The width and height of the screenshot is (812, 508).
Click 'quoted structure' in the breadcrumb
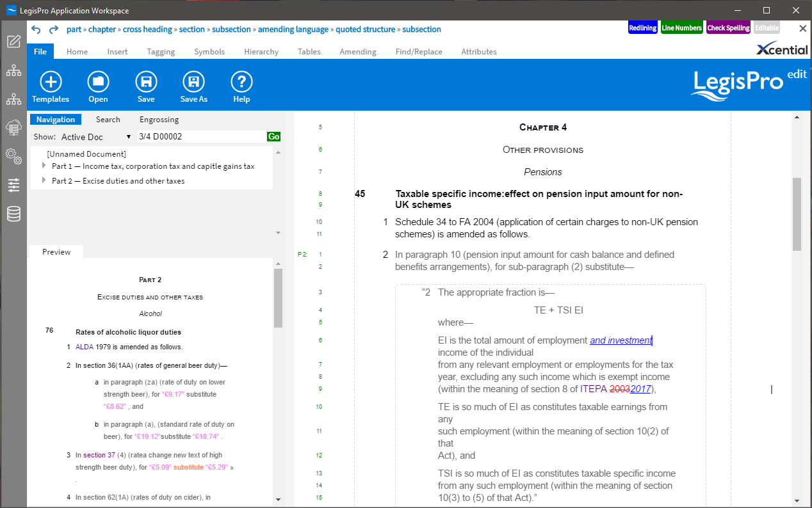coord(365,29)
